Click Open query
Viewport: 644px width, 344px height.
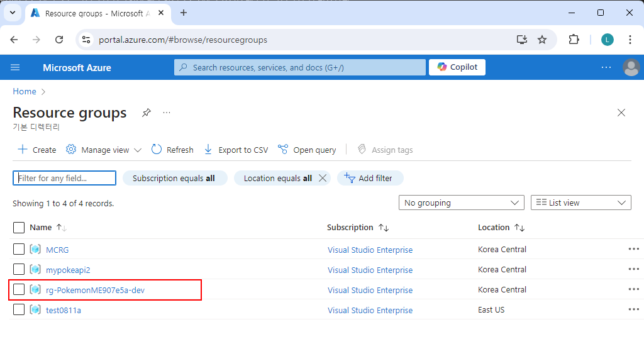[x=307, y=150]
